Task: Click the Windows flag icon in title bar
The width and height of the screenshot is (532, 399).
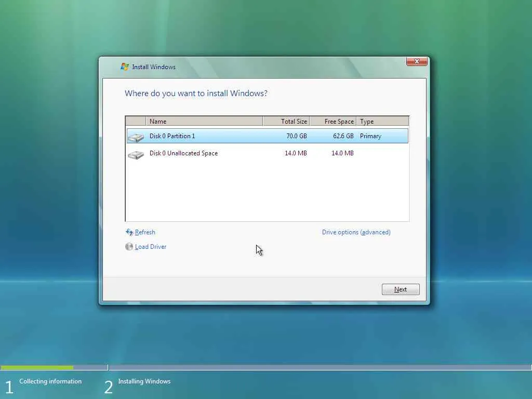Action: tap(125, 67)
